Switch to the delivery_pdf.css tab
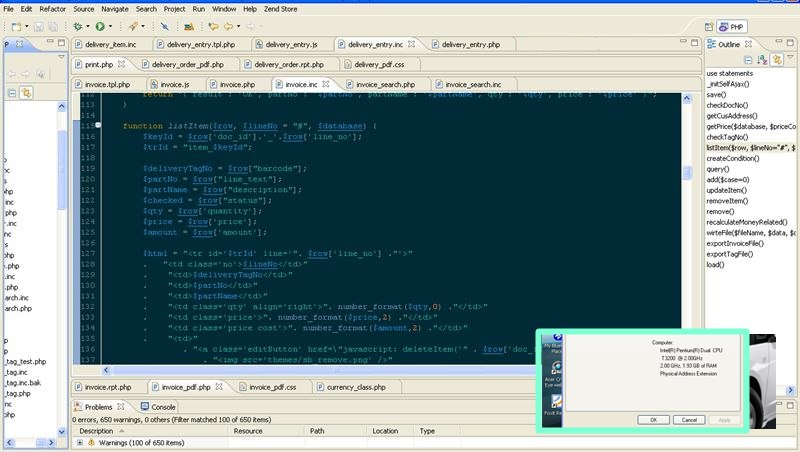 click(379, 64)
